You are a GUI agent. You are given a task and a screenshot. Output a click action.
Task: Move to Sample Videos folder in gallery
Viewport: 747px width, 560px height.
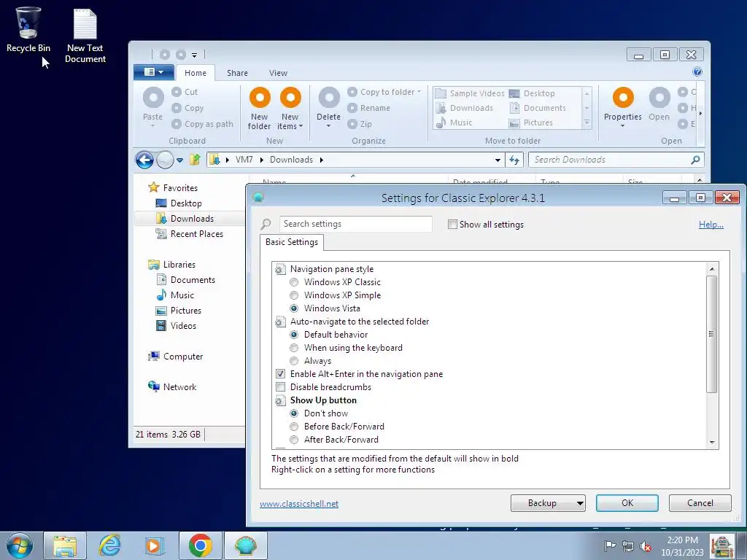point(471,93)
